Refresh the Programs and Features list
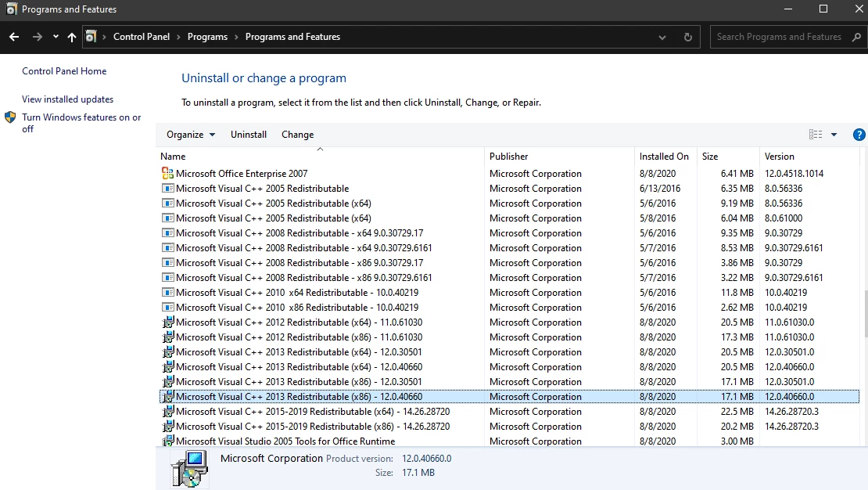The width and height of the screenshot is (868, 490). point(688,37)
